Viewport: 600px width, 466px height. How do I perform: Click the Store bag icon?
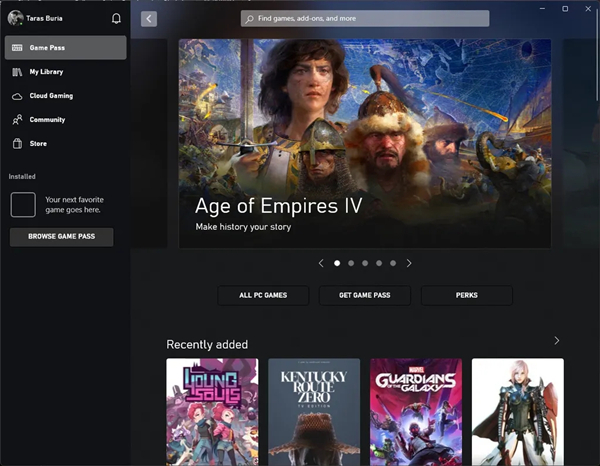(17, 144)
